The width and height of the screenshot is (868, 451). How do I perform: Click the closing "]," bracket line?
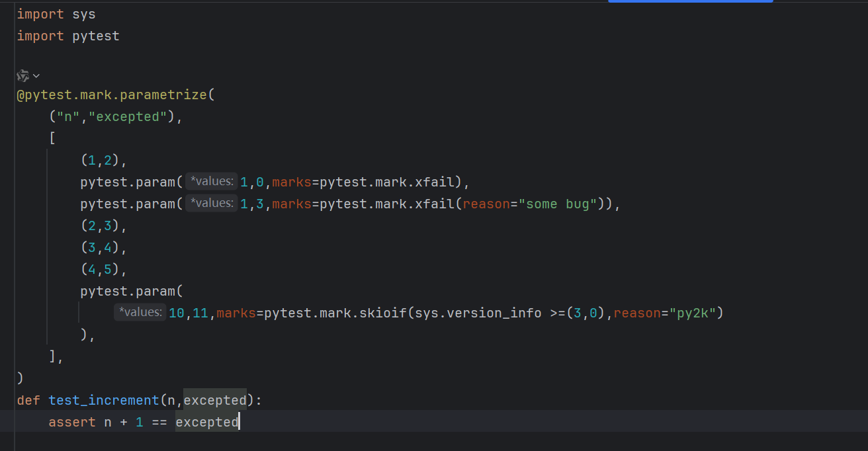pyautogui.click(x=56, y=356)
